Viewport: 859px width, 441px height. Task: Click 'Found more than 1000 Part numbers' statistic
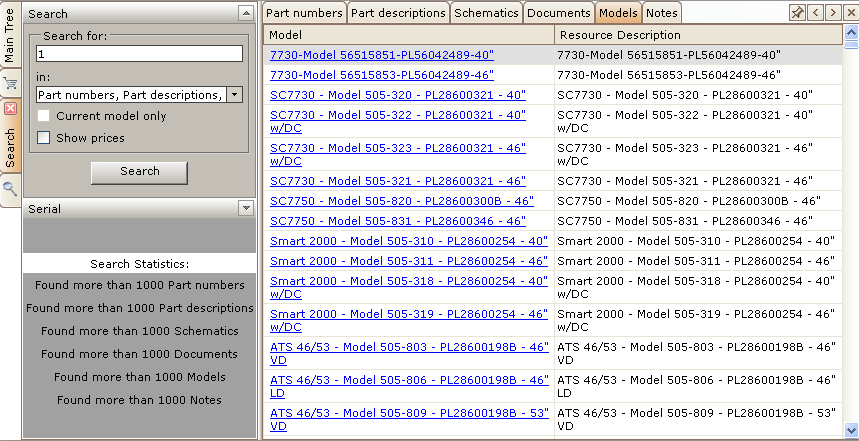(x=140, y=285)
